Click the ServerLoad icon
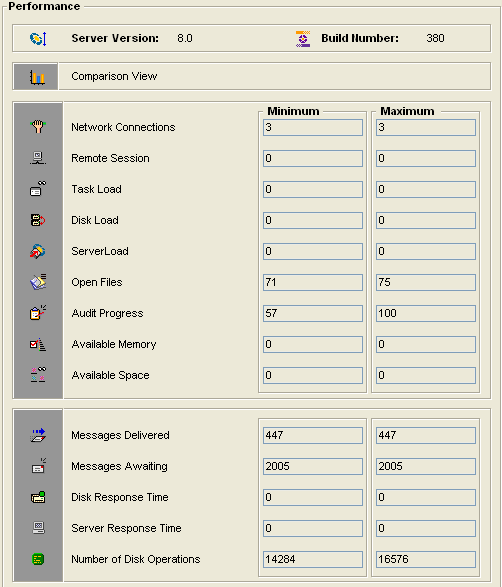502x587 pixels. (x=38, y=251)
